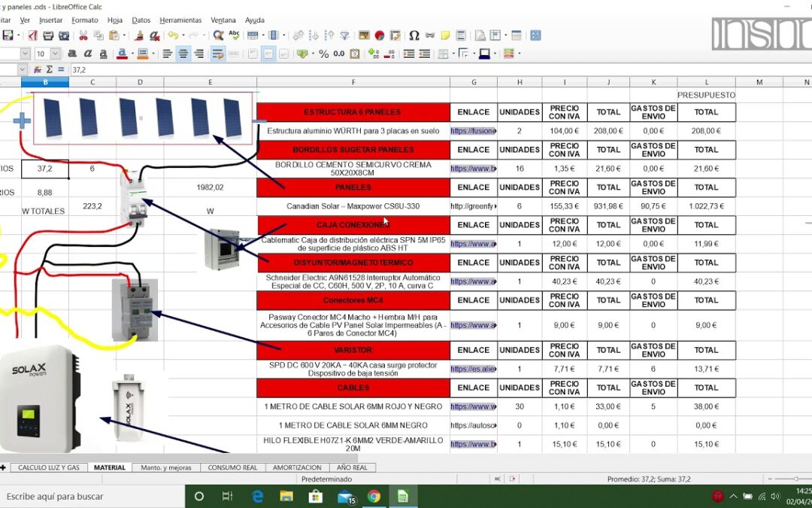Screen dimensions: 812x508
Task: Delete a decimal place
Action: (389, 53)
